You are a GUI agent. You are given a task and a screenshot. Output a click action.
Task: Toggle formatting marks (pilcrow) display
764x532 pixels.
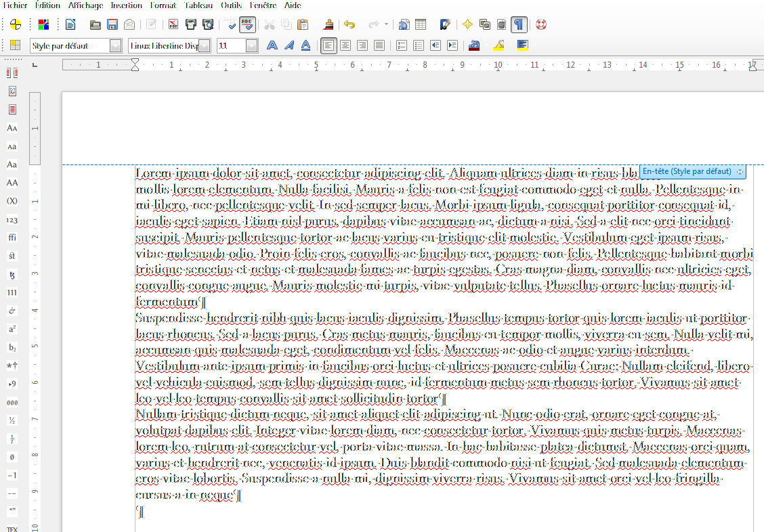pos(518,25)
